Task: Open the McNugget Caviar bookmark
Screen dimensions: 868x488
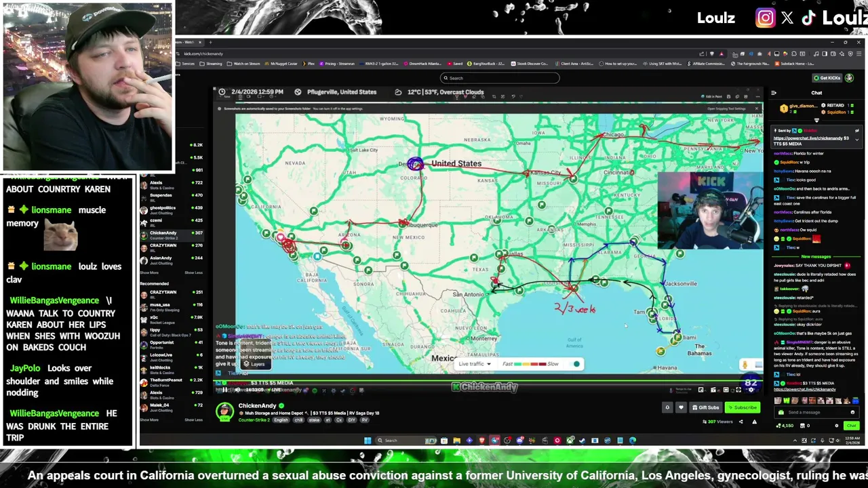Action: [281, 64]
